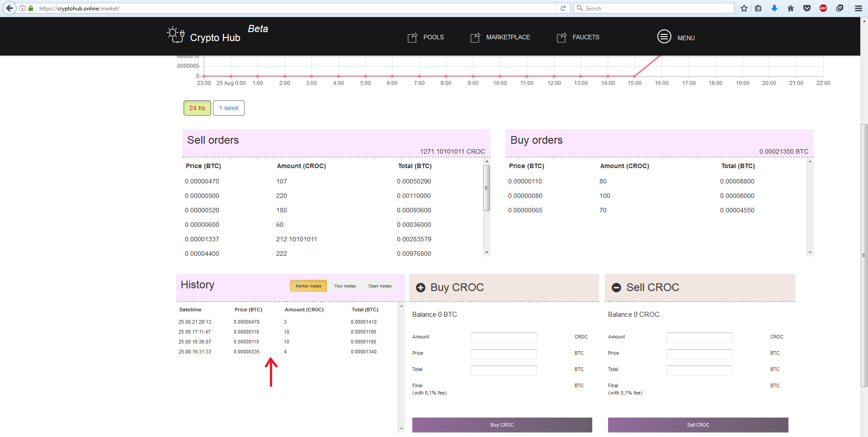Screen dimensions: 868x437
Task: Open the bookmarks list icon
Action: (758, 8)
